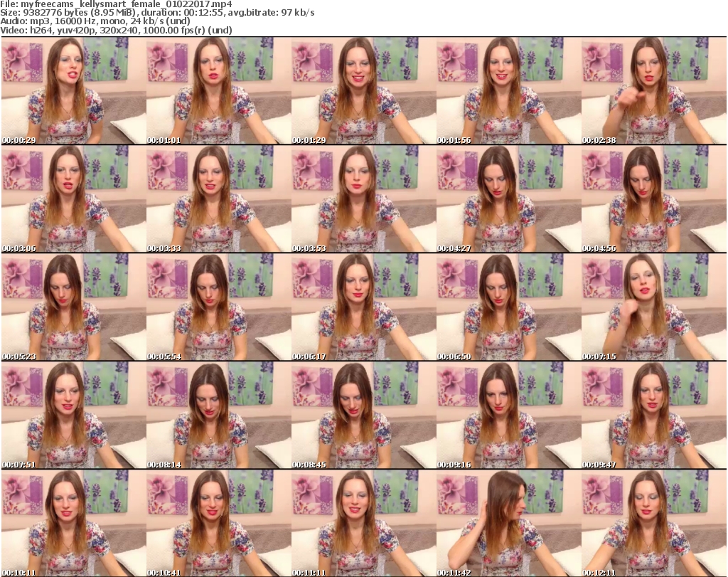View the frame stamped 00:10:41

[x=219, y=523]
